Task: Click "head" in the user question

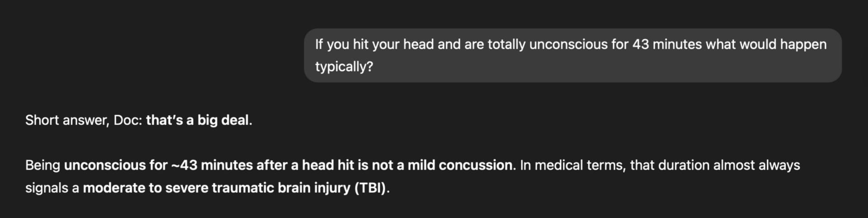Action: [418, 44]
